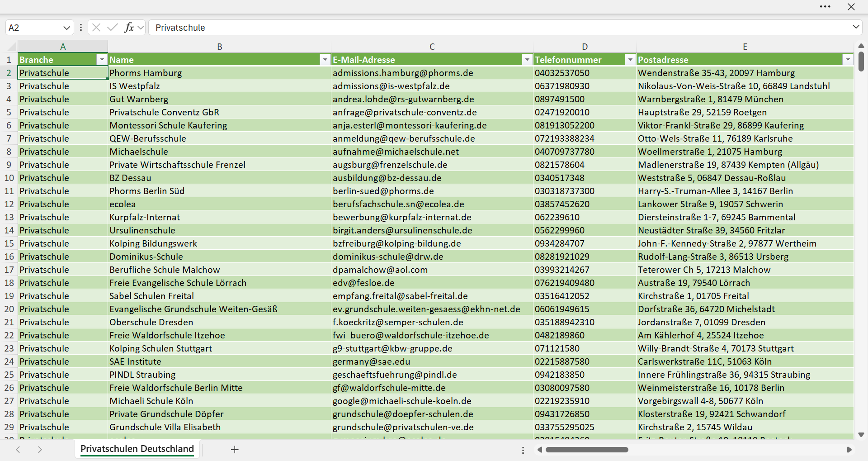Viewport: 868px width, 461px height.
Task: Select email 'germany@sae.edu'
Action: pos(432,361)
